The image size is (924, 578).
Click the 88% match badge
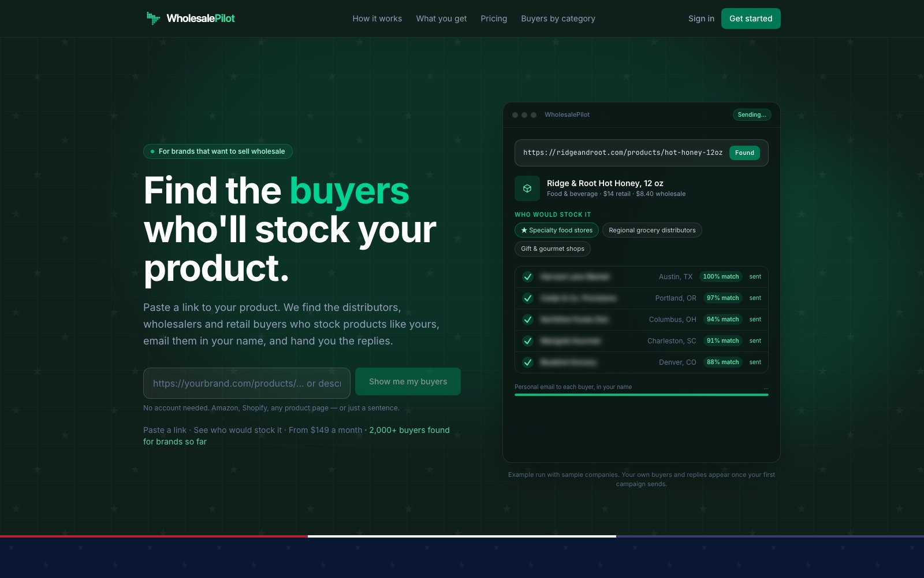tap(722, 362)
